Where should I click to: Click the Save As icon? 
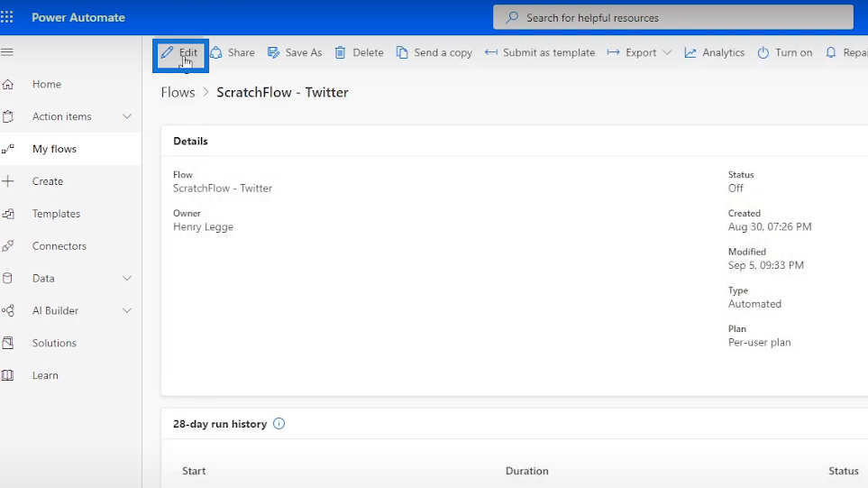[273, 52]
